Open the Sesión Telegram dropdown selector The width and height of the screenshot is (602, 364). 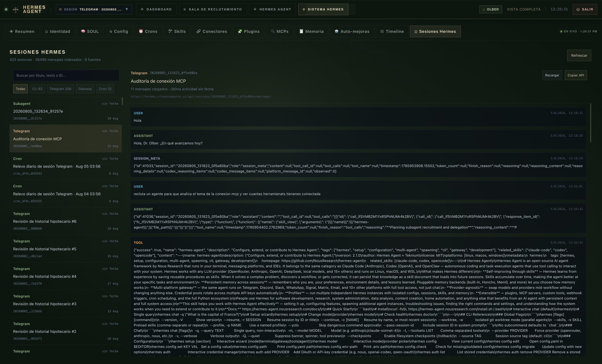coord(94,9)
